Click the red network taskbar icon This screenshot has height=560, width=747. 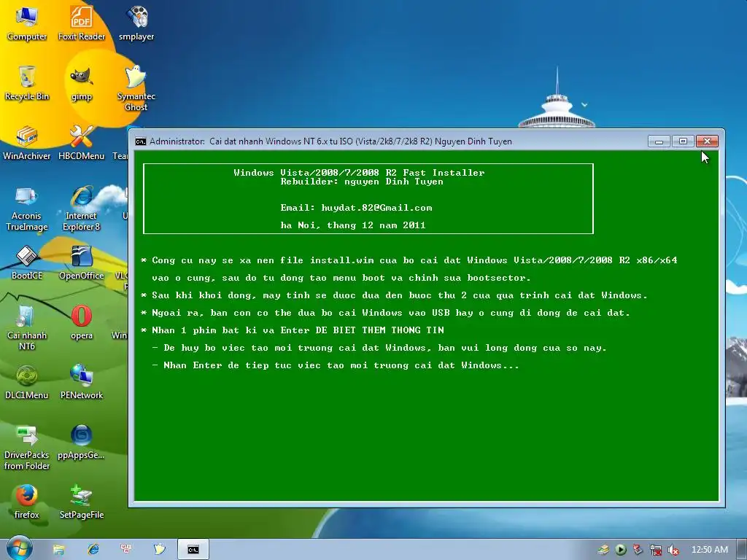tap(126, 549)
